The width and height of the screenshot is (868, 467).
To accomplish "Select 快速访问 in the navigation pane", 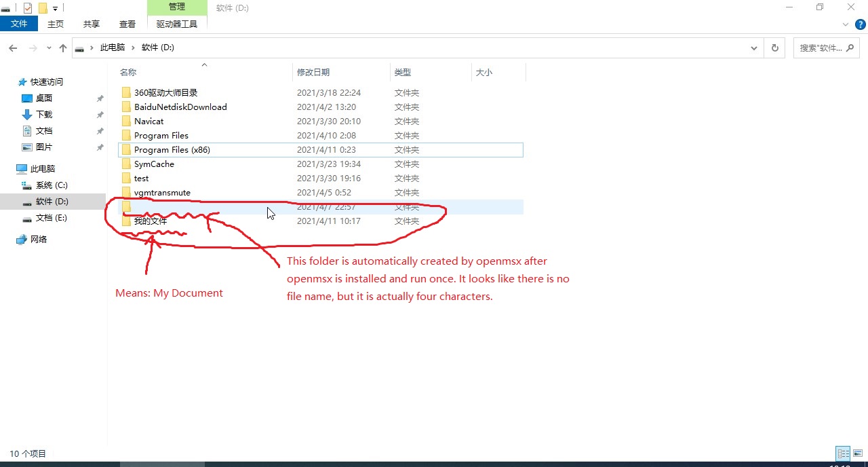I will click(46, 81).
